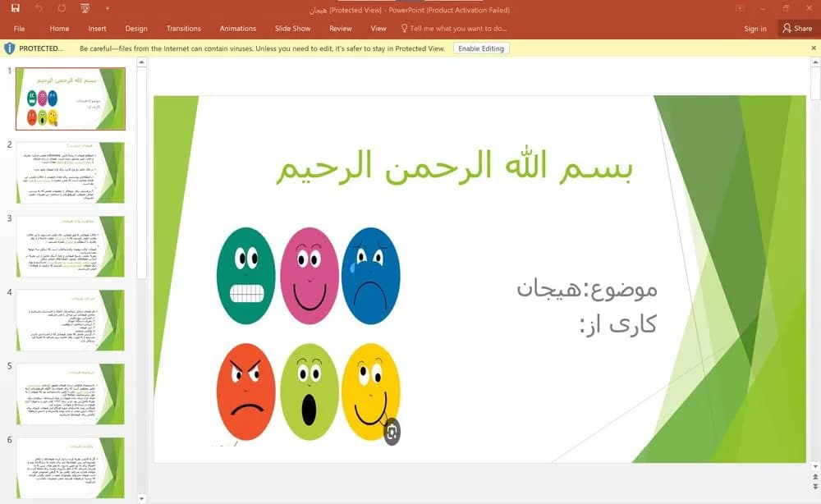The image size is (821, 504).
Task: Switch to the Home ribbon tab
Action: pos(59,28)
